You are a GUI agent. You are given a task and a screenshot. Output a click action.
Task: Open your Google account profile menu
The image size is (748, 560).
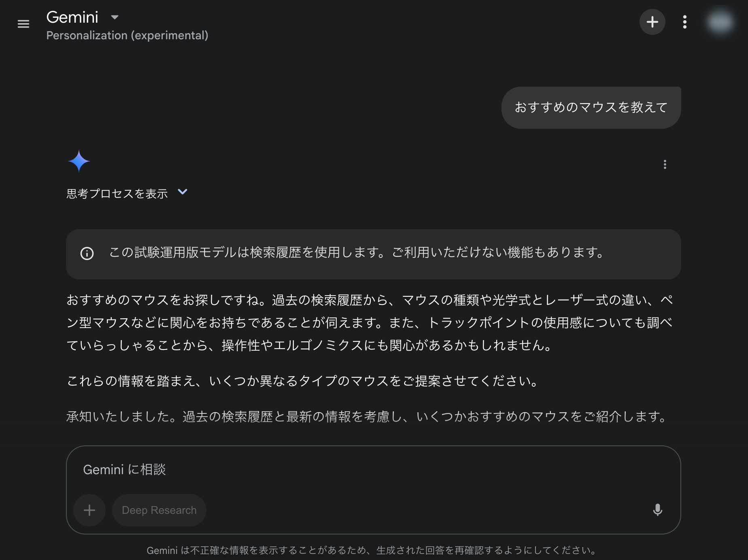click(x=720, y=22)
